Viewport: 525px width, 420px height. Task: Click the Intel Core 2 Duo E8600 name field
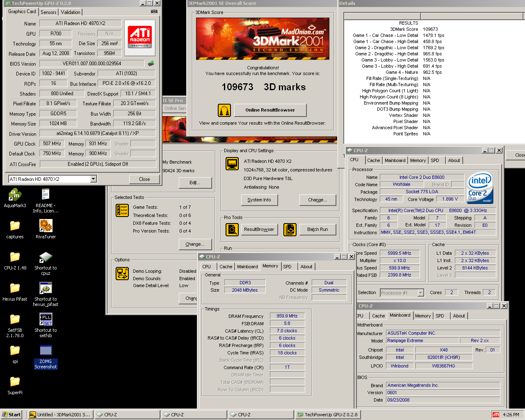(x=422, y=177)
